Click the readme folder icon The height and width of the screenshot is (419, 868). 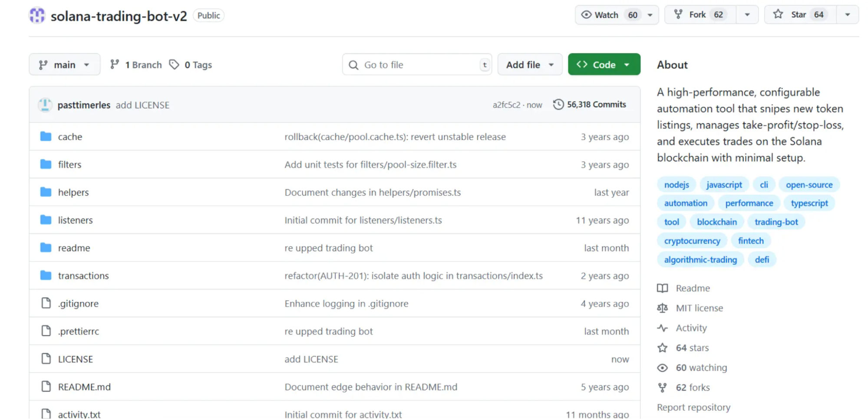[x=46, y=248]
